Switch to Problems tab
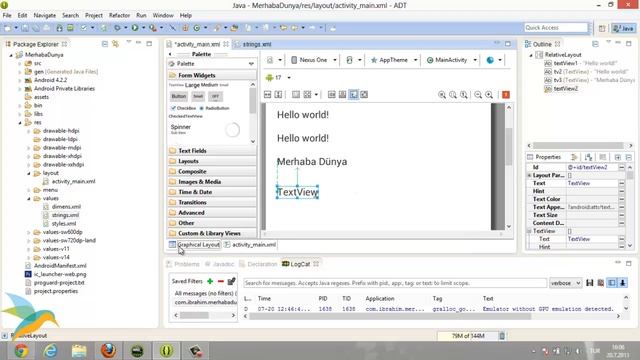The width and height of the screenshot is (640, 360). coord(183,264)
